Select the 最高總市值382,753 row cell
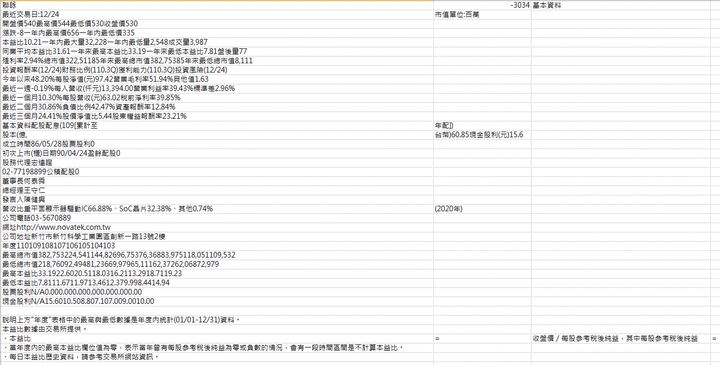Image resolution: width=720 pixels, height=365 pixels. pyautogui.click(x=217, y=255)
